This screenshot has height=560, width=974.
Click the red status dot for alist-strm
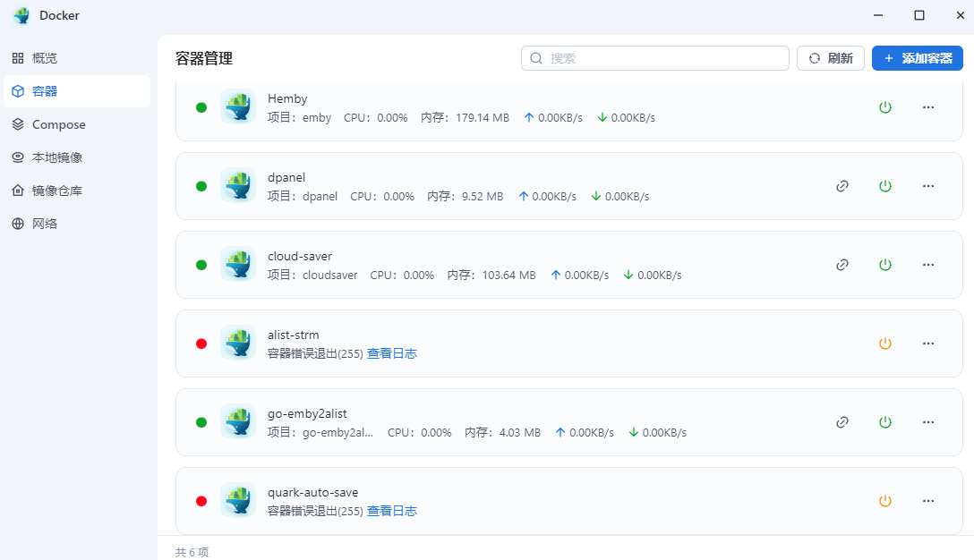(201, 344)
